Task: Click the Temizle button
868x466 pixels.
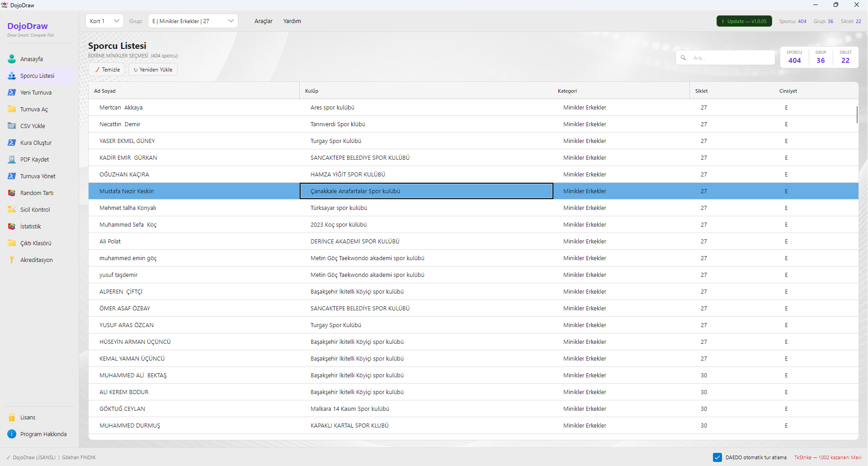Action: coord(107,69)
